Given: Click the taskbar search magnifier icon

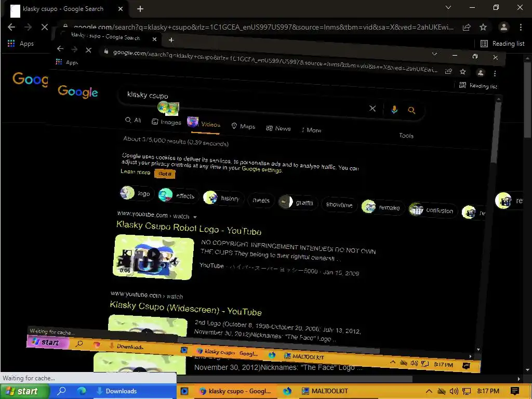Looking at the screenshot, I should [x=62, y=391].
